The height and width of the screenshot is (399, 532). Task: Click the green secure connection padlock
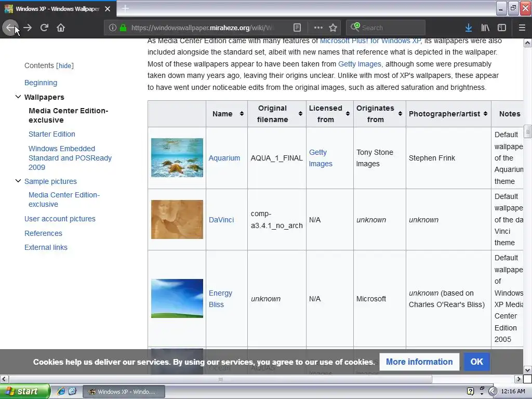point(124,28)
